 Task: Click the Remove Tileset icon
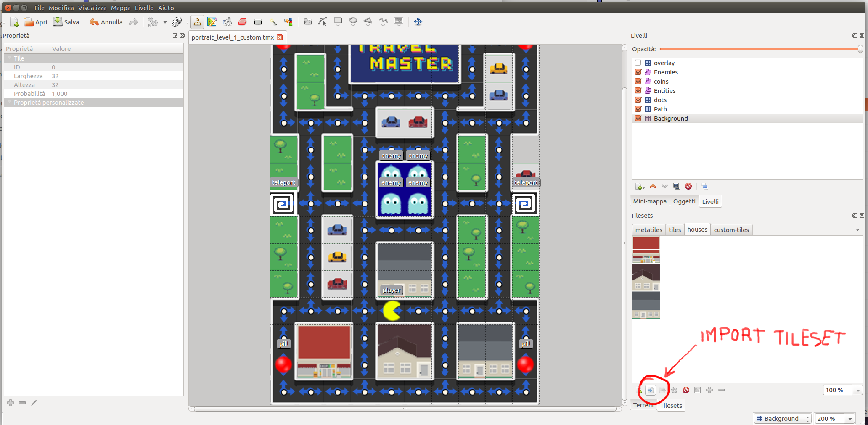point(686,390)
